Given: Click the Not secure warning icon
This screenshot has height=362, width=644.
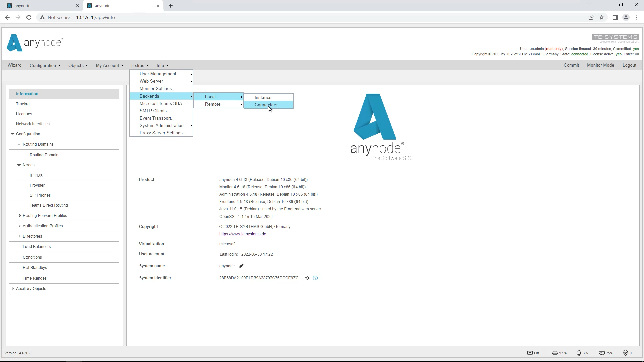Looking at the screenshot, I should [x=42, y=17].
